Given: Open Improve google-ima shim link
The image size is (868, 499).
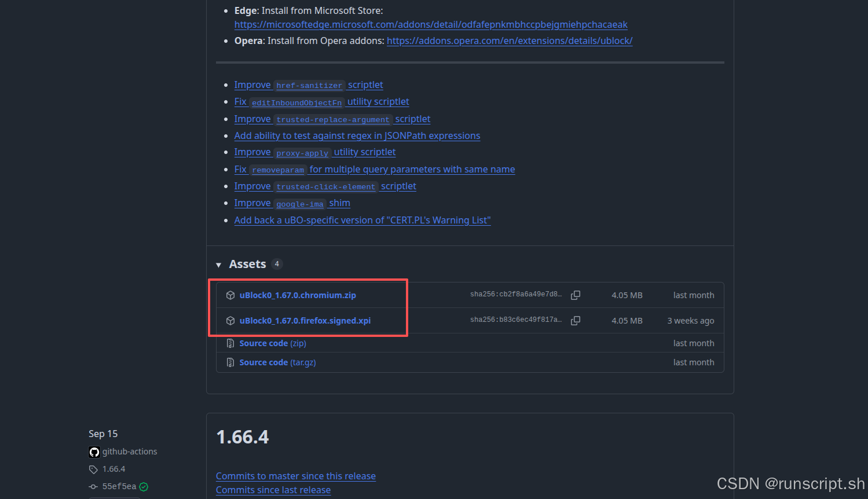Looking at the screenshot, I should [x=292, y=203].
